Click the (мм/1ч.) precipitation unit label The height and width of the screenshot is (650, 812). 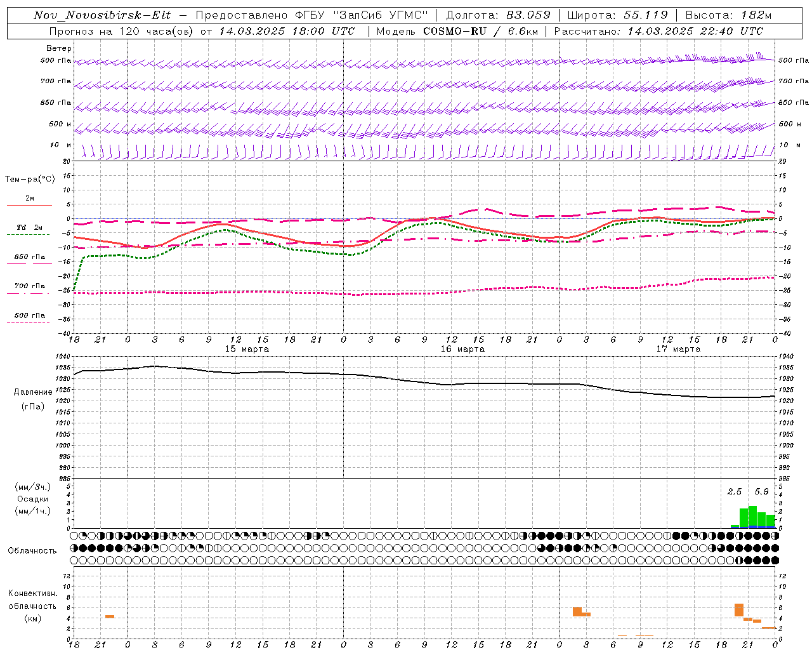click(x=33, y=511)
